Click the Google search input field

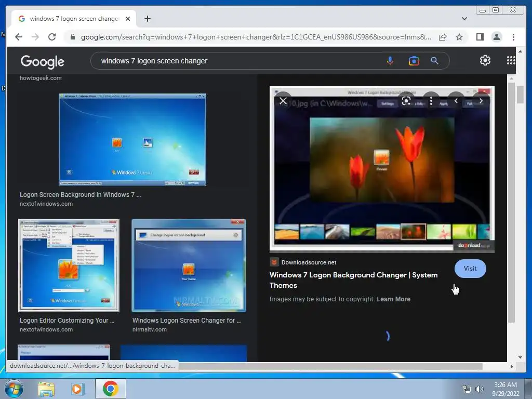[237, 61]
